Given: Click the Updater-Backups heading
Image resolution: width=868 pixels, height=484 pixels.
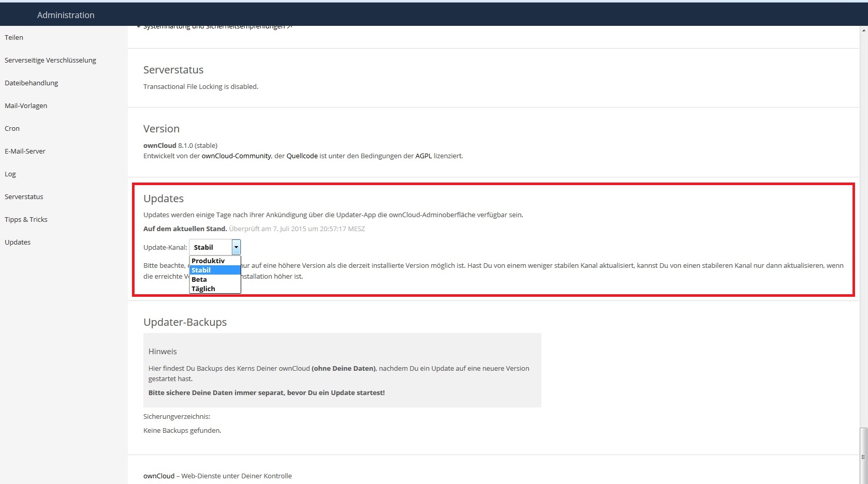Looking at the screenshot, I should point(185,322).
